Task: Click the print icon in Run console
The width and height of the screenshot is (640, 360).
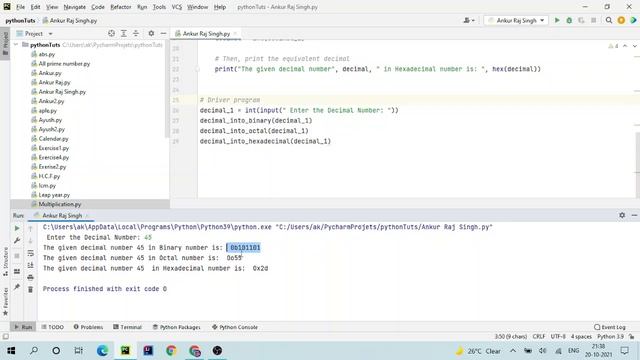Action: [x=31, y=278]
